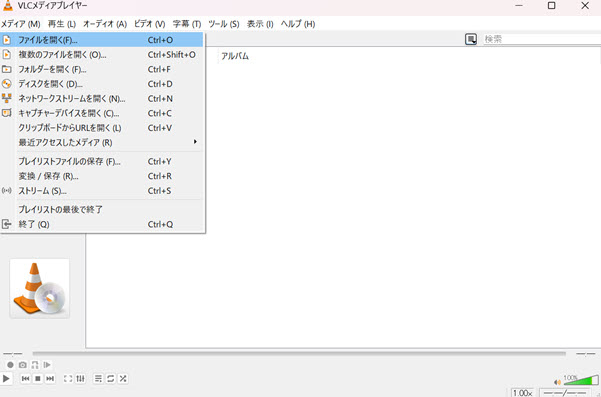
Task: Change the playlist view mode icon
Action: pyautogui.click(x=471, y=39)
